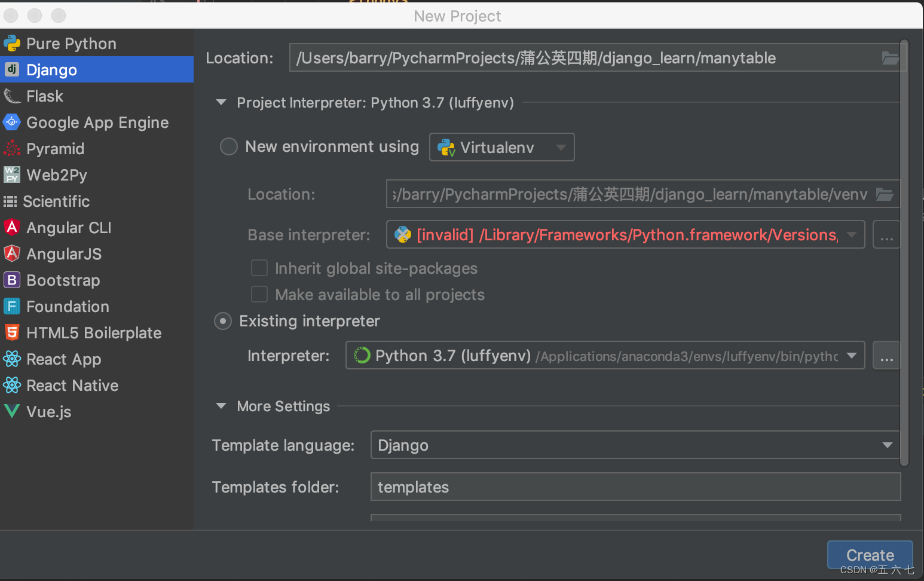Screen dimensions: 924x581
Task: Select Existing interpreter radio button
Action: tap(223, 322)
